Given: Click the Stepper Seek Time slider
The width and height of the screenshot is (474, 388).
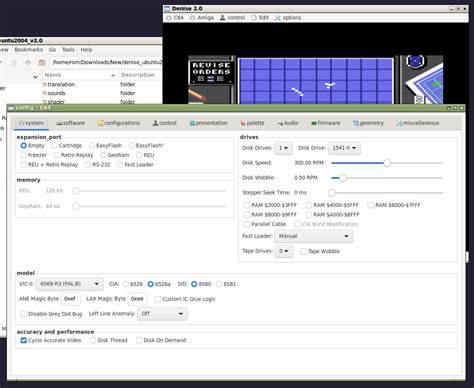Looking at the screenshot, I should point(387,193).
